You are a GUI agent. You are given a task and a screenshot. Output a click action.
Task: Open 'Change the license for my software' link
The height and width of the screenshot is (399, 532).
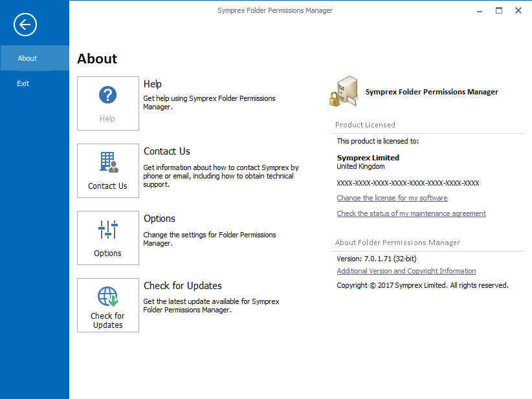pyautogui.click(x=392, y=198)
